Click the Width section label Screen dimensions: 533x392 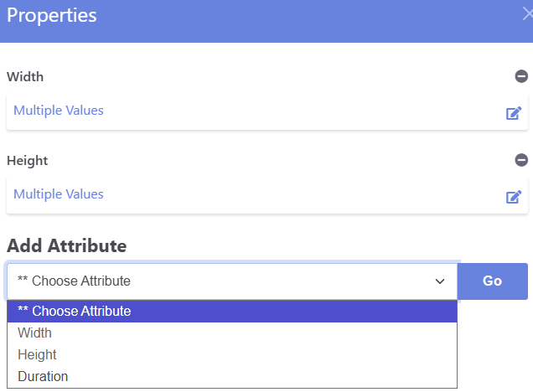click(x=25, y=77)
